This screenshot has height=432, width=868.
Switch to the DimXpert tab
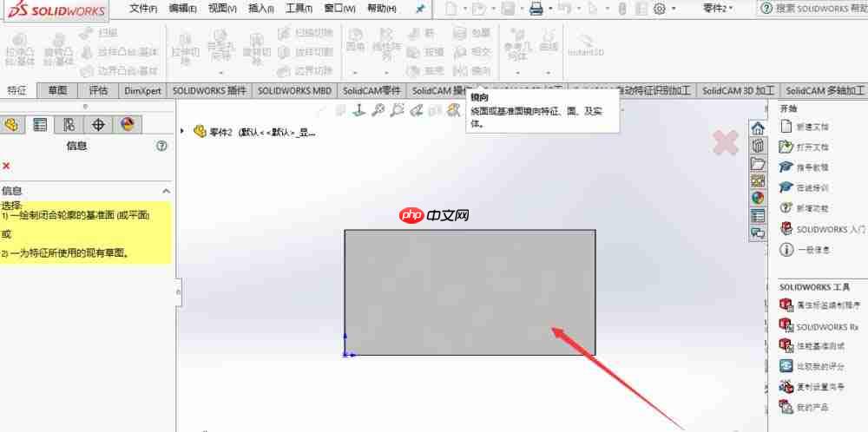coord(143,91)
